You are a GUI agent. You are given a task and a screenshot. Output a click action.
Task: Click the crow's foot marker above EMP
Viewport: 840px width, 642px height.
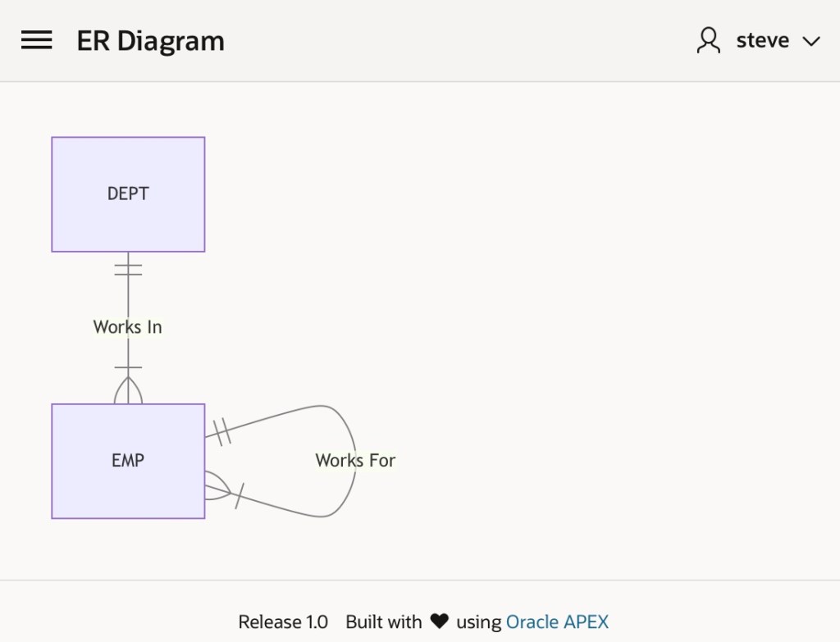[128, 389]
